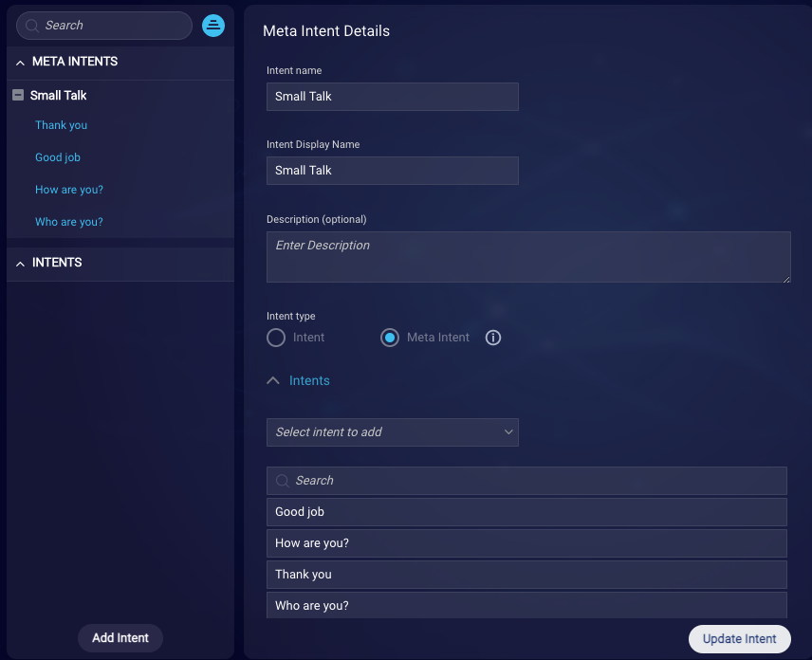The width and height of the screenshot is (812, 660).
Task: Click the minus box icon beside Small Talk
Action: pos(18,95)
